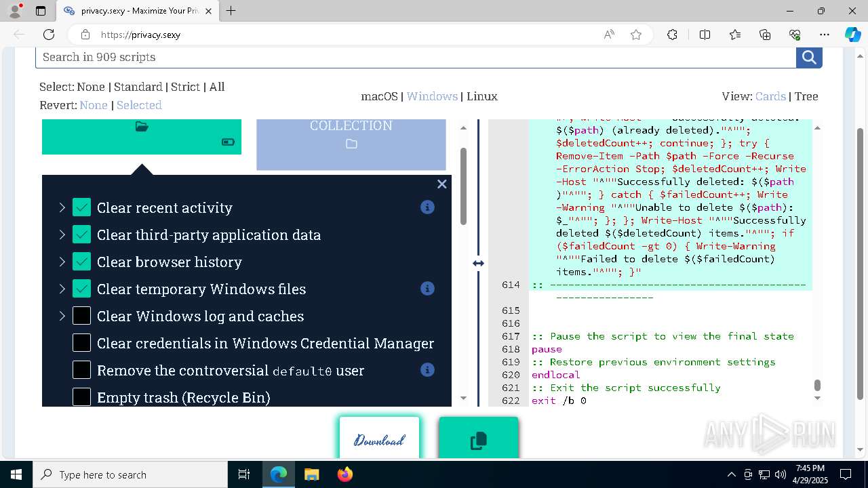Switch to Tree view
The width and height of the screenshot is (868, 488).
(x=806, y=96)
